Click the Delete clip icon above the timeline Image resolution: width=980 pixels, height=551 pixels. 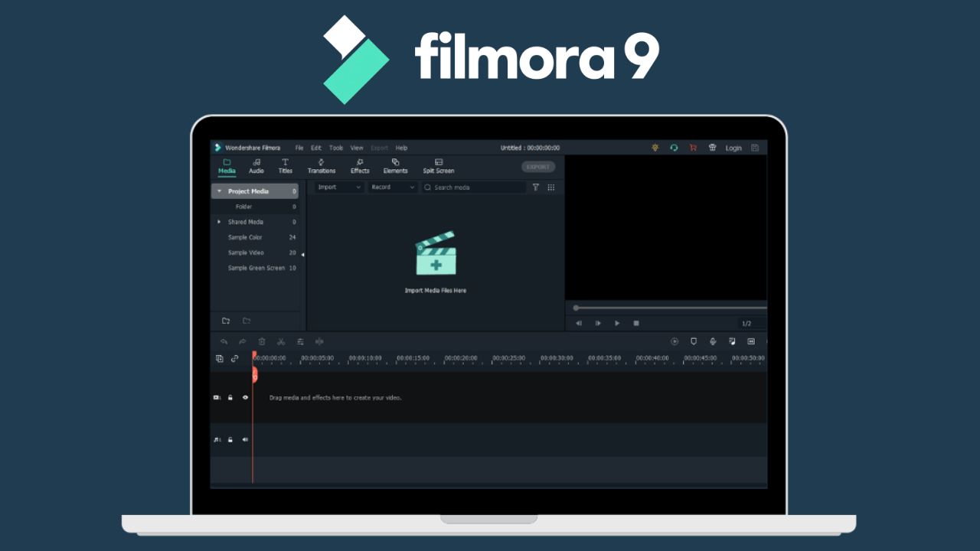tap(261, 341)
